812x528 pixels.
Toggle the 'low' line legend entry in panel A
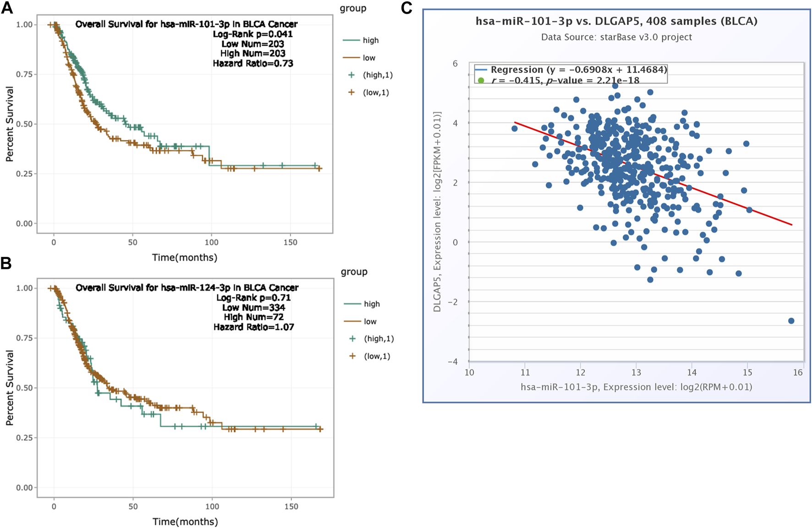tap(369, 58)
